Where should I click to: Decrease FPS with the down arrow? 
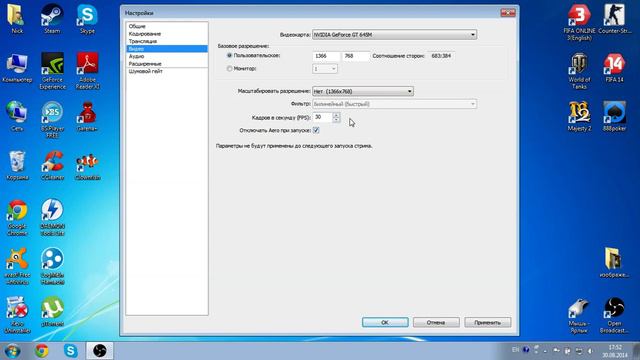point(336,120)
